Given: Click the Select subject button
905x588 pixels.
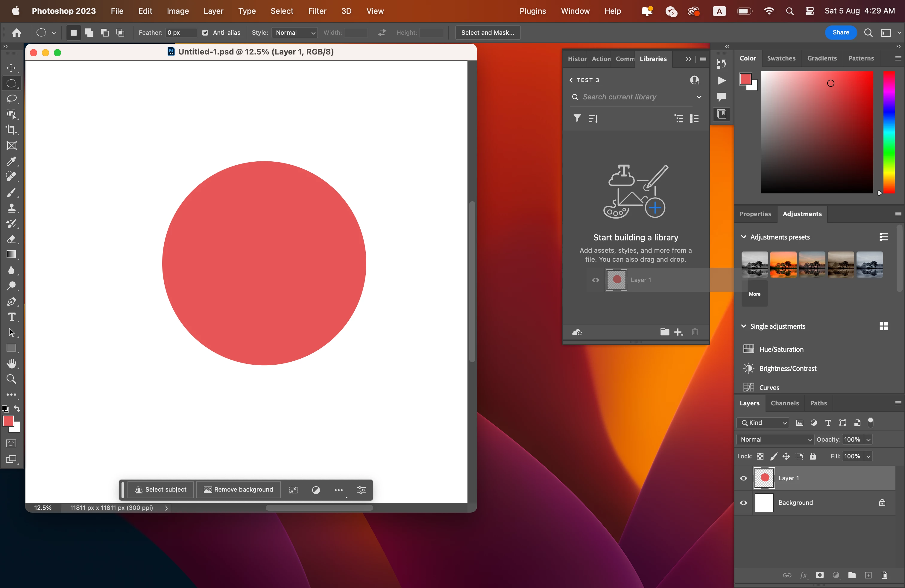Looking at the screenshot, I should (160, 490).
